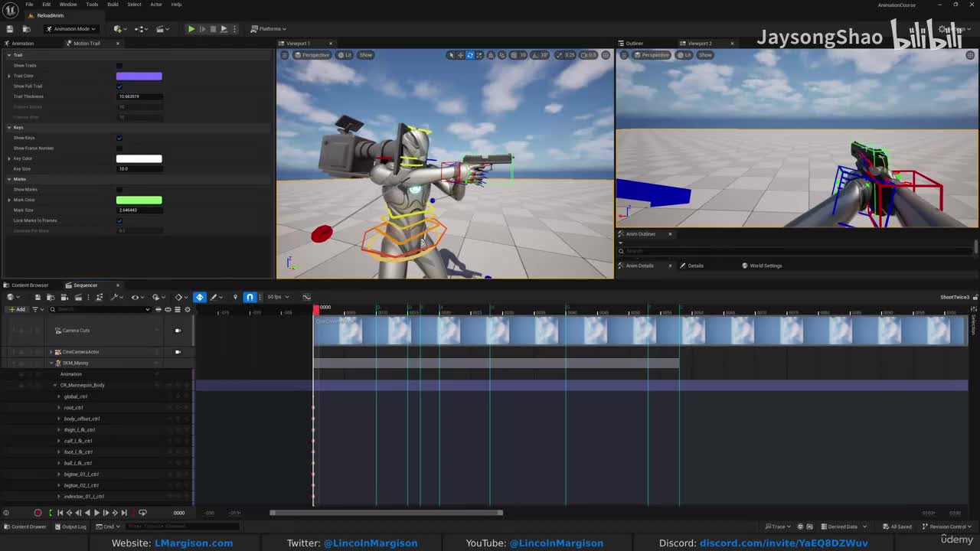Open the Tools menu
This screenshot has width=980, height=551.
pyautogui.click(x=91, y=5)
